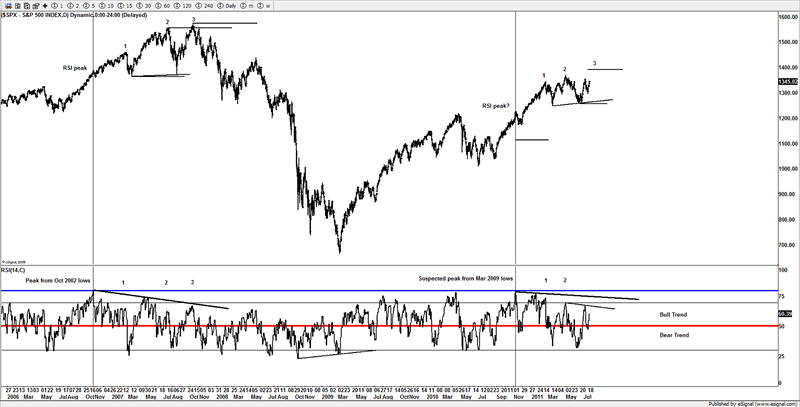Viewport: 800px width, 407px height.
Task: Switch to 1-minute interval
Action: pyautogui.click(x=57, y=6)
